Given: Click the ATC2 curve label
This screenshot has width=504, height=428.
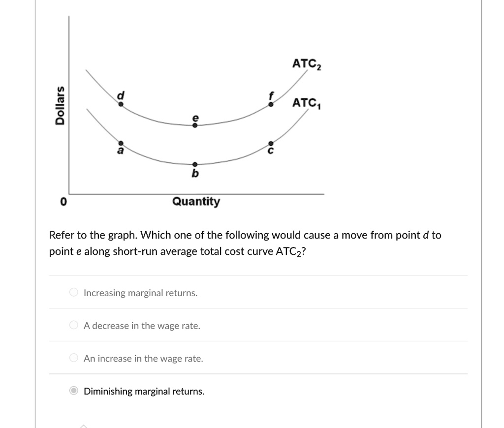Looking at the screenshot, I should [x=306, y=63].
